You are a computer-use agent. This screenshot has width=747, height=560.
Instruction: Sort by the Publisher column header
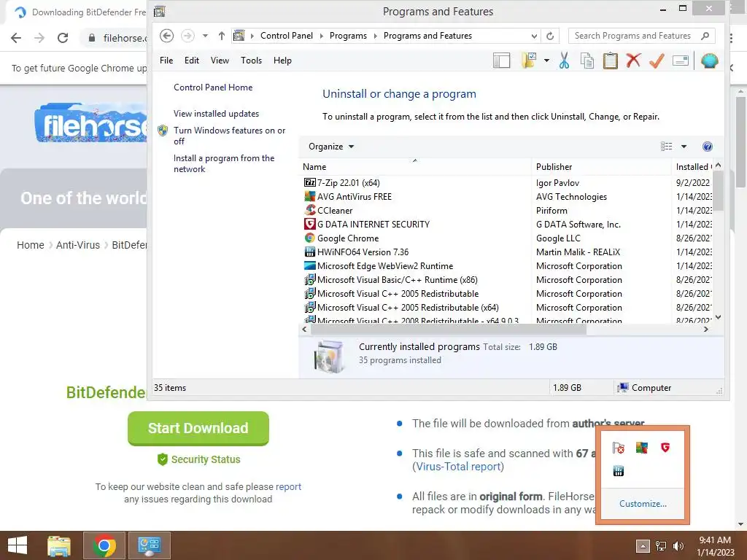[601, 167]
